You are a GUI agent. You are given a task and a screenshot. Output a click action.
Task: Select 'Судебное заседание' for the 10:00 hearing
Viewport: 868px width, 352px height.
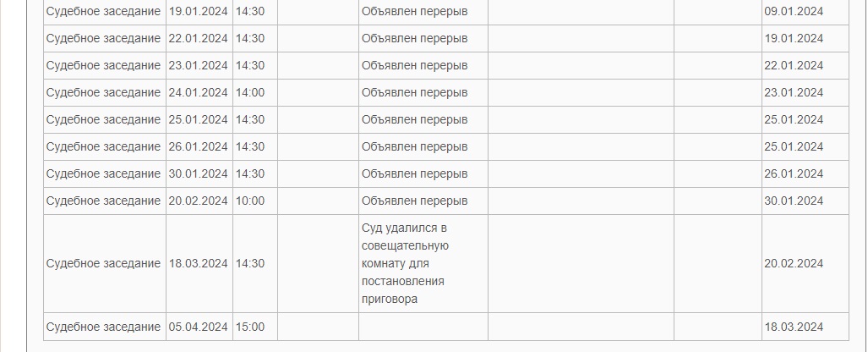pos(103,201)
